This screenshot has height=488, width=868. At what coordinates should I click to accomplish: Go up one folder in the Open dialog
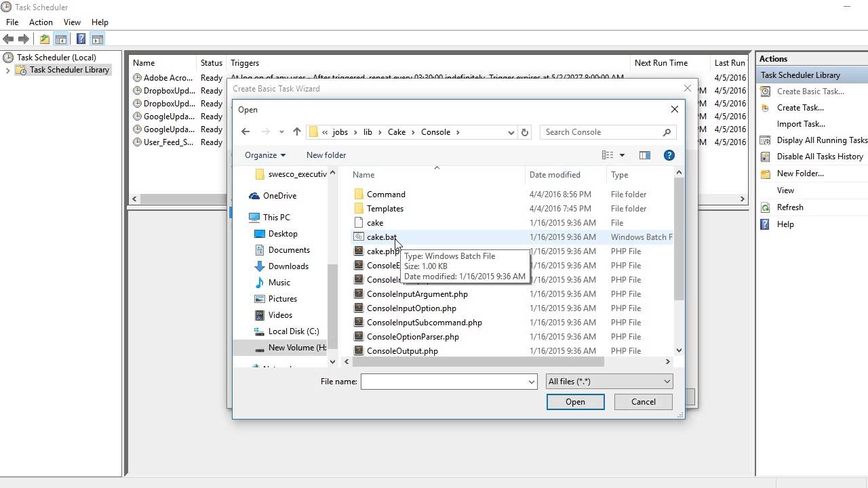click(x=296, y=132)
